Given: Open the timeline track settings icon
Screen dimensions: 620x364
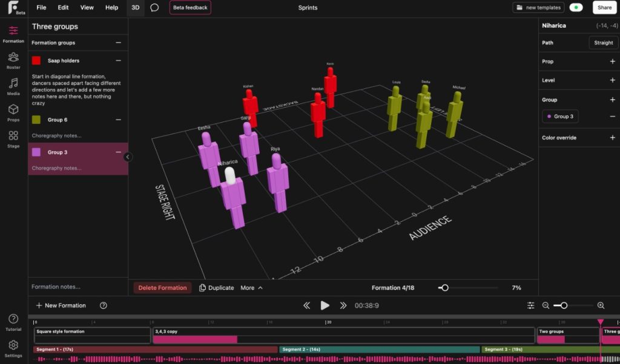Looking at the screenshot, I should (531, 306).
